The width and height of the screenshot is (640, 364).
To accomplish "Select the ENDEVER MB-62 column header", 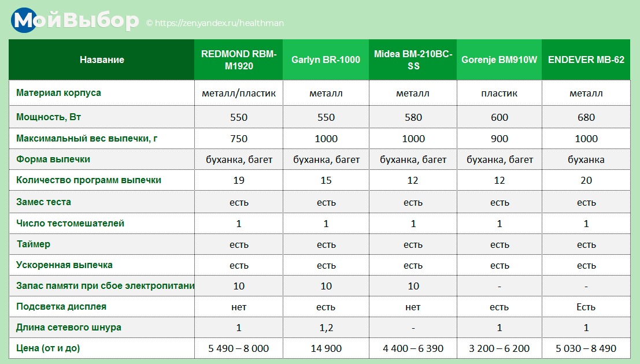I will [586, 60].
